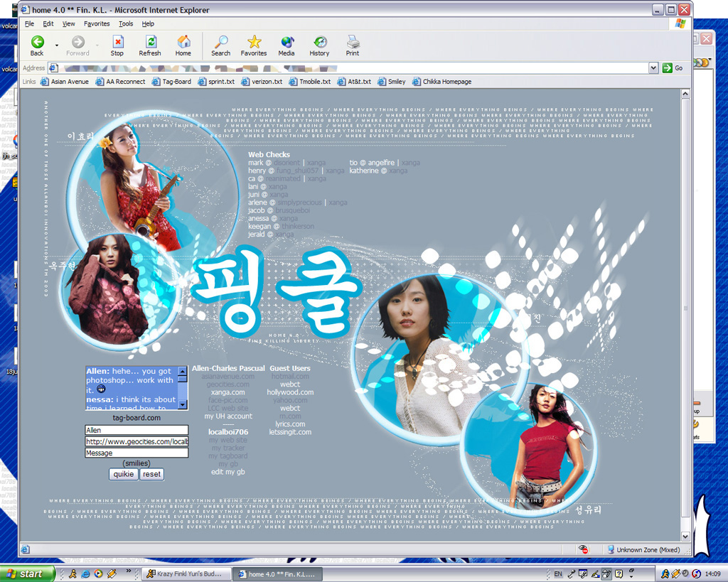Click the quikie submit button

[x=124, y=474]
